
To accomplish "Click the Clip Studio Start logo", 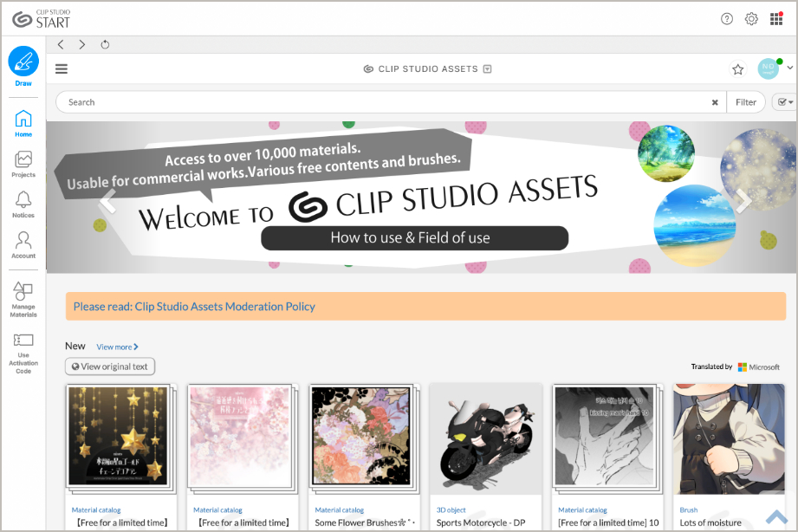I will pyautogui.click(x=42, y=19).
